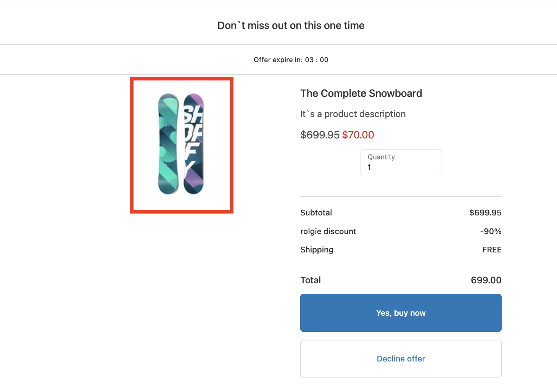Screen dimensions: 557x392
Task: Click the quantity value "1"
Action: (369, 167)
